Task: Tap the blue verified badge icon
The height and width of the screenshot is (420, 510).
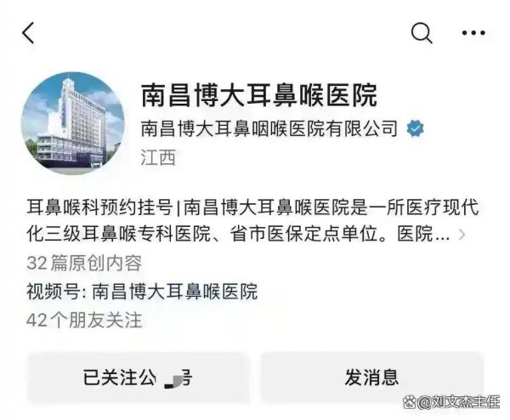Action: pyautogui.click(x=416, y=128)
